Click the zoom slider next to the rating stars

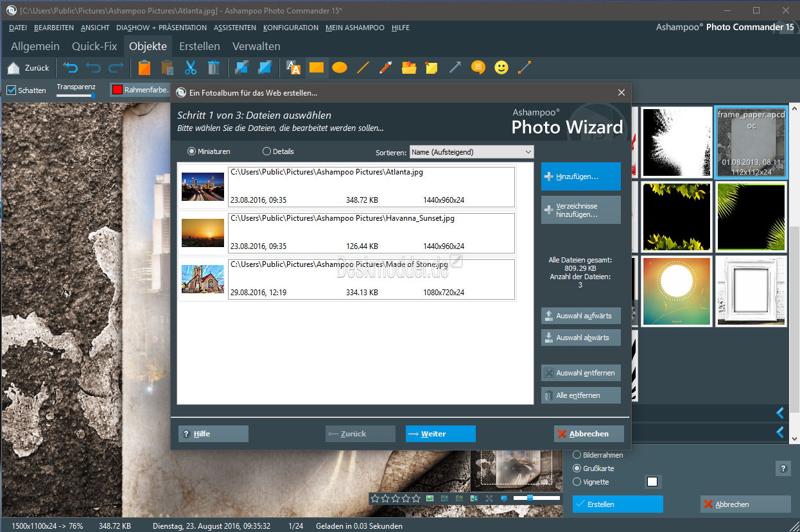537,498
